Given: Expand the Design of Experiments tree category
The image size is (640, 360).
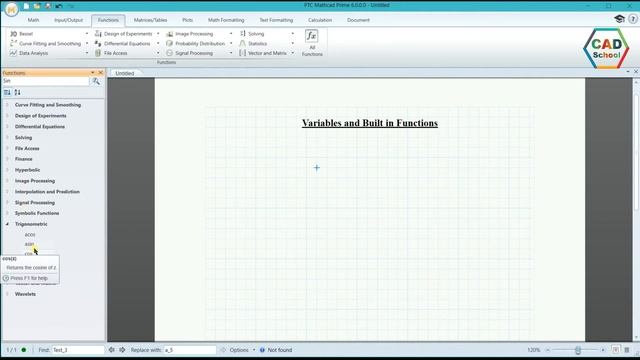Looking at the screenshot, I should (x=7, y=116).
